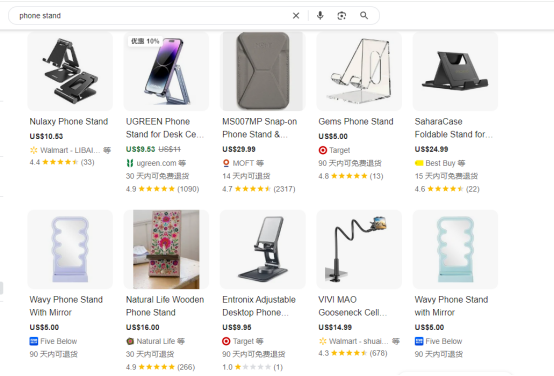554x376 pixels.
Task: Click the Five Below seller under purple stand
Action: pos(53,341)
